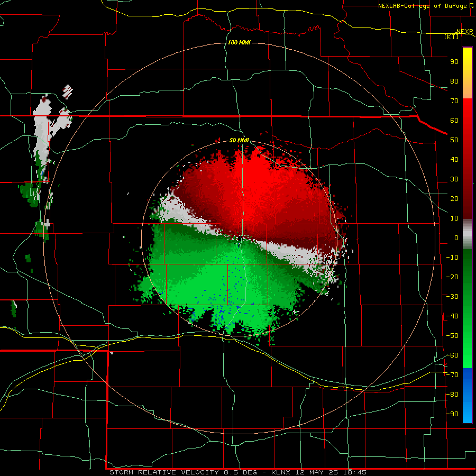Click the blue bottom segment of the color bar
Screen dimensions: 476x476
pos(467,395)
